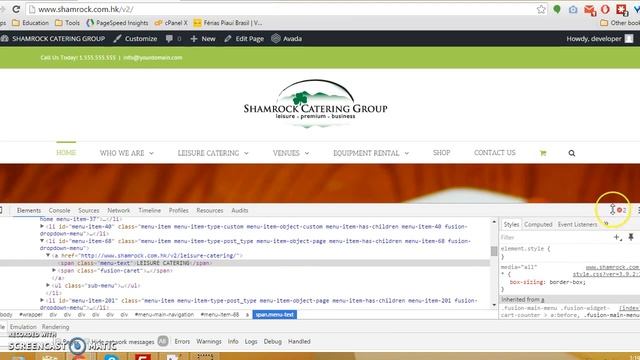Toggle the Logs console filter
The width and height of the screenshot is (640, 360).
[251, 341]
